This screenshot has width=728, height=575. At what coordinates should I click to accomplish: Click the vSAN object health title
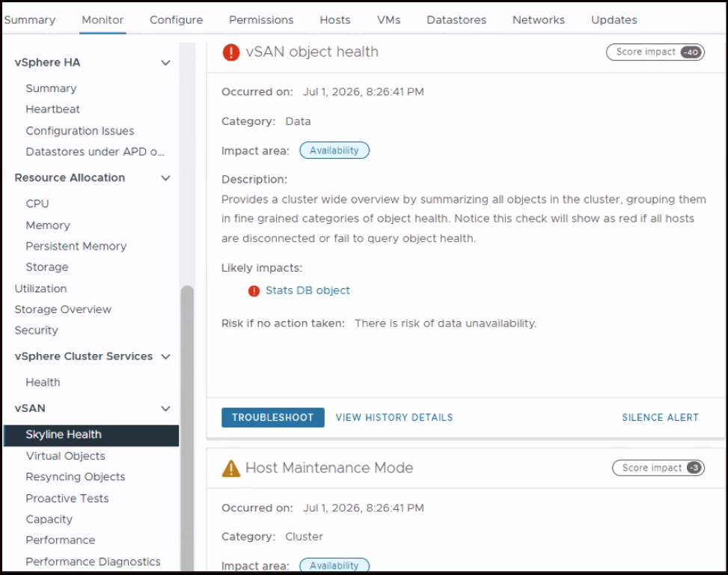pos(311,52)
